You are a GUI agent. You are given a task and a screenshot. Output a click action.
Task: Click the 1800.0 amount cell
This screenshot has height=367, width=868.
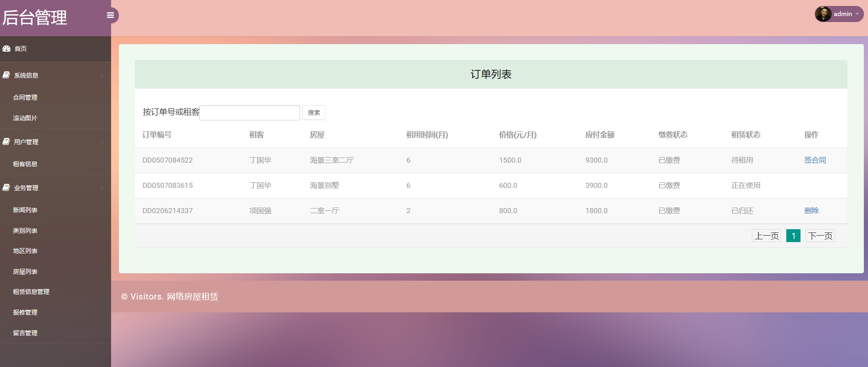(x=596, y=211)
